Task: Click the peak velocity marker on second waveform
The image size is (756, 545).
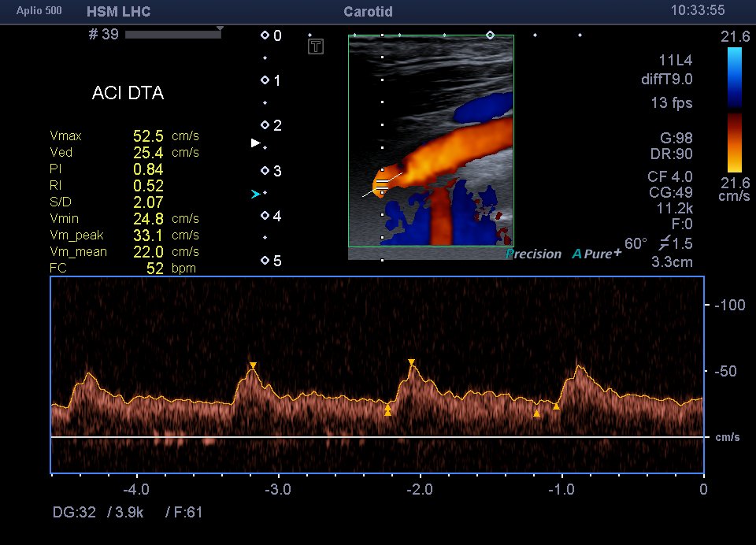Action: pyautogui.click(x=254, y=364)
